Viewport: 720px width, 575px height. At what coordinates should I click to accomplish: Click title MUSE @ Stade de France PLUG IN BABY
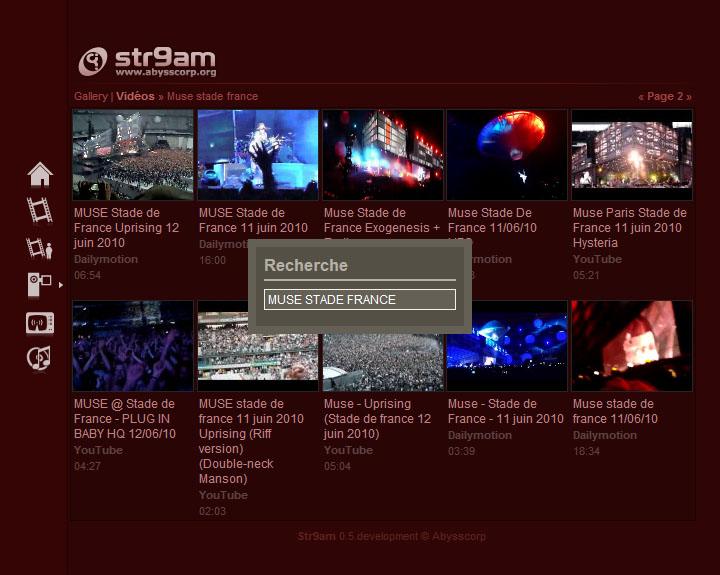click(125, 419)
